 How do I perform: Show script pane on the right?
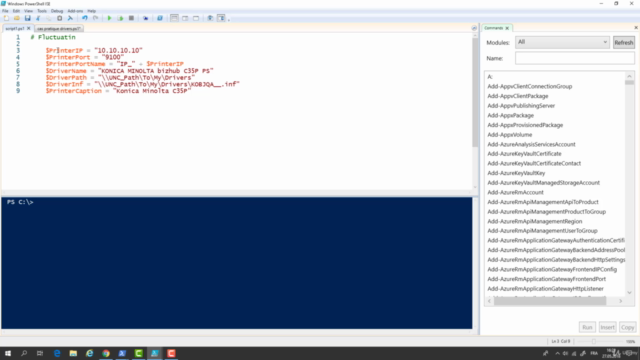point(185,18)
